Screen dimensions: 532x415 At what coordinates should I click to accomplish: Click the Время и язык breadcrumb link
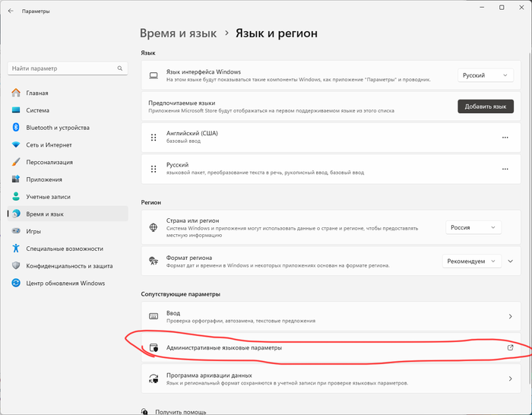coord(178,33)
